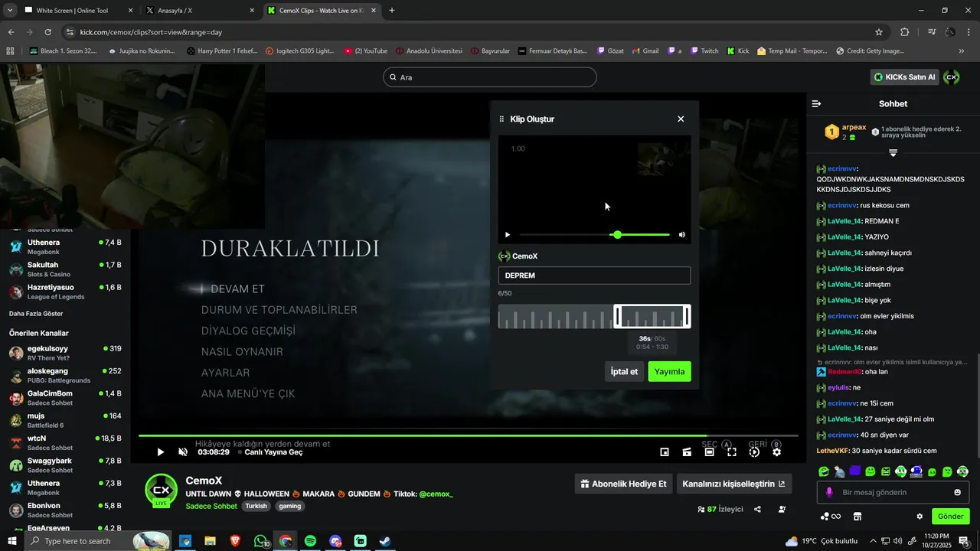Click the main player progress bar
The image size is (980, 551).
pyautogui.click(x=468, y=435)
